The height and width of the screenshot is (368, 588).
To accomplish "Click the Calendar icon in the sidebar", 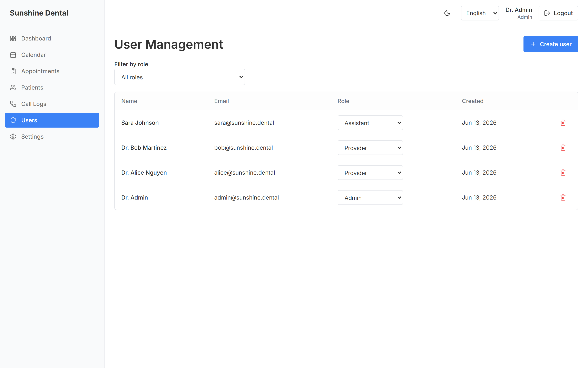I will [13, 55].
